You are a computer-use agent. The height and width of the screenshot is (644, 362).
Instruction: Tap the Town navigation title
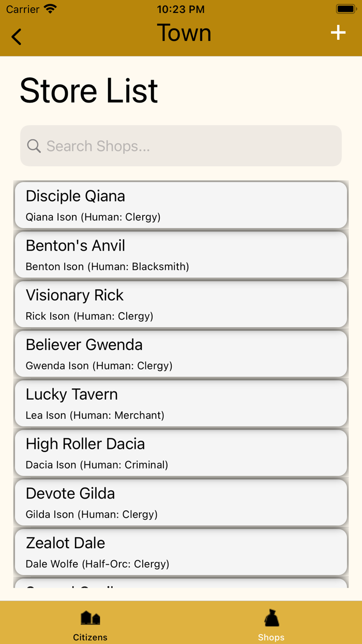[x=184, y=33]
